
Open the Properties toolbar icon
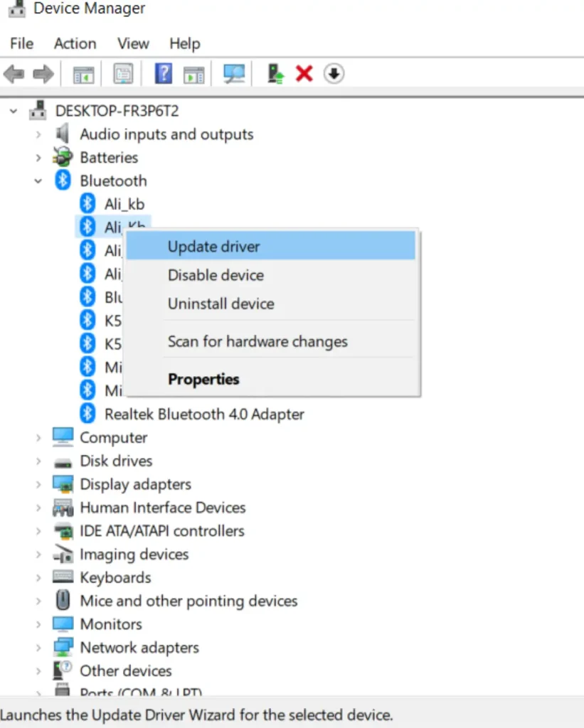point(123,73)
